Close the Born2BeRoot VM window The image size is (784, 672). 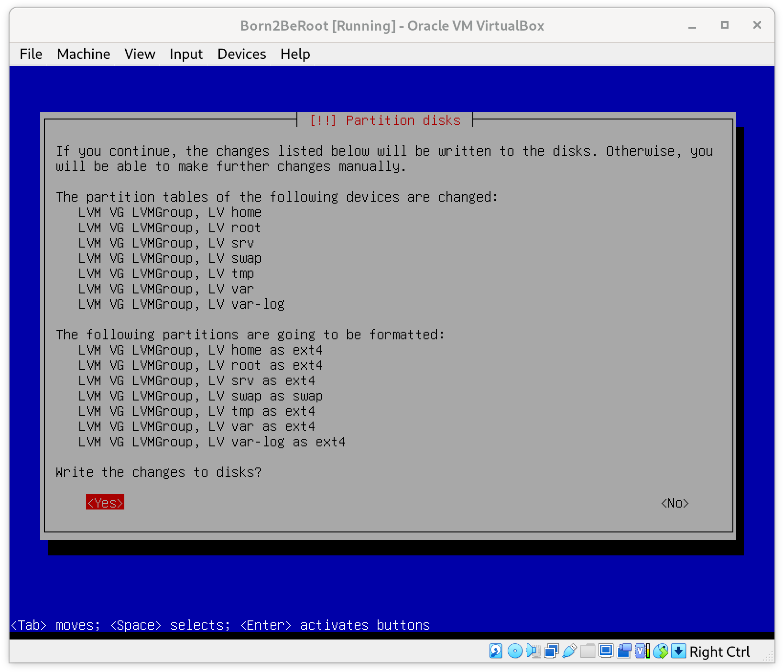pyautogui.click(x=757, y=25)
